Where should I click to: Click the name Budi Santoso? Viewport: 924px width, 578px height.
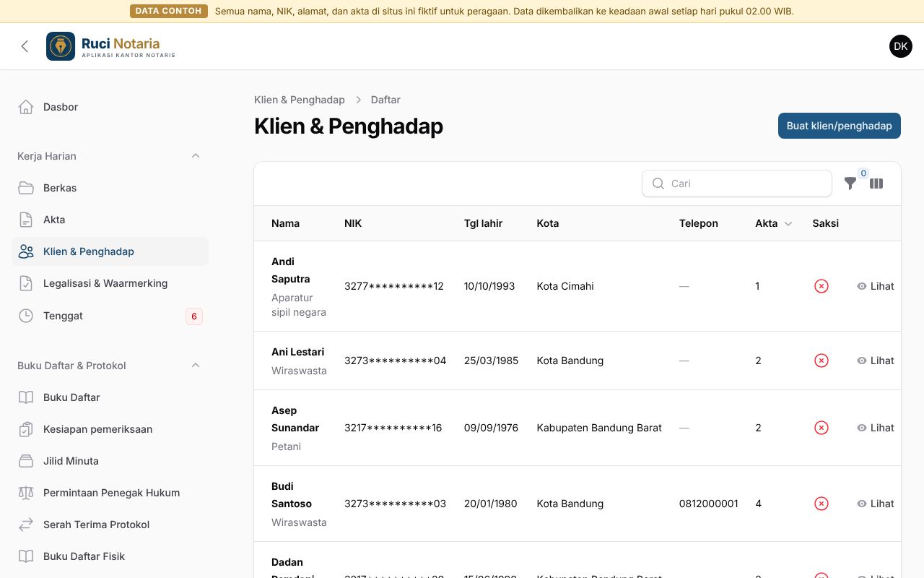[x=292, y=495]
